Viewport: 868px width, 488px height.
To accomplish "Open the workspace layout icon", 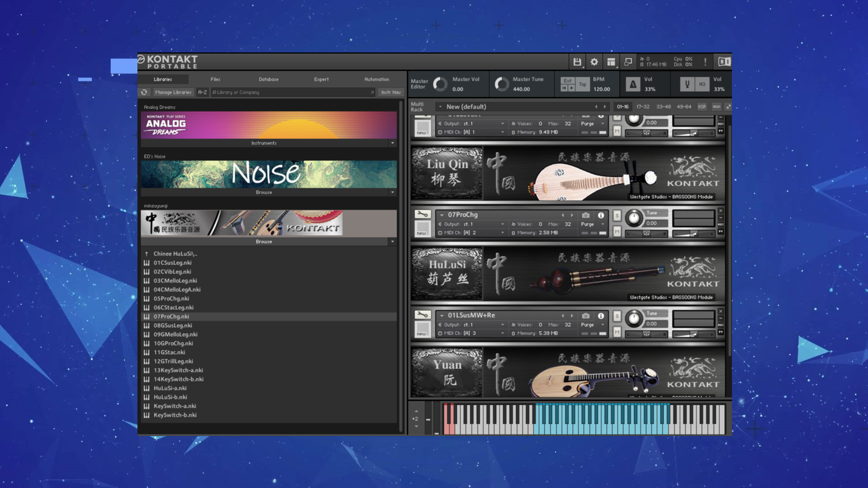I will (611, 62).
